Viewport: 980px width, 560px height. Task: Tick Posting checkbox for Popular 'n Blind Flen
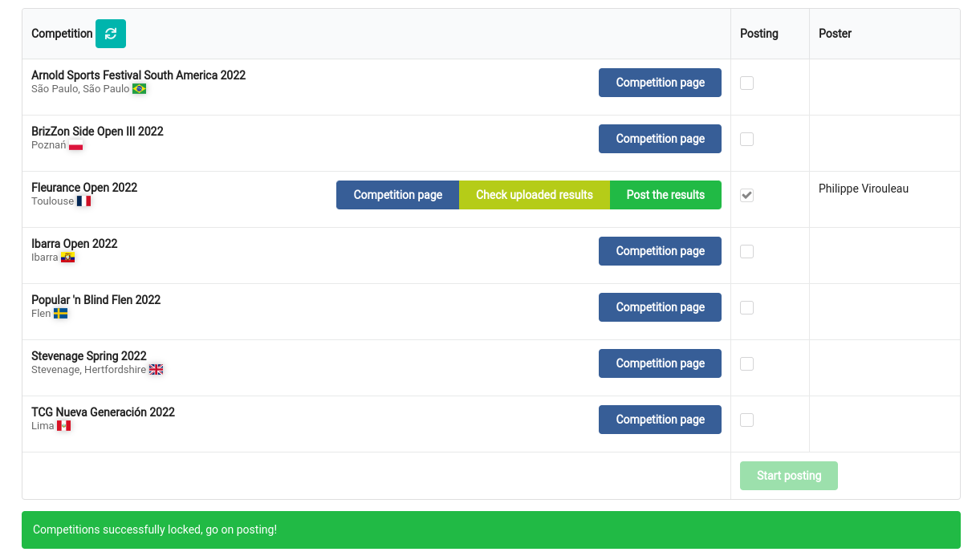pyautogui.click(x=746, y=307)
